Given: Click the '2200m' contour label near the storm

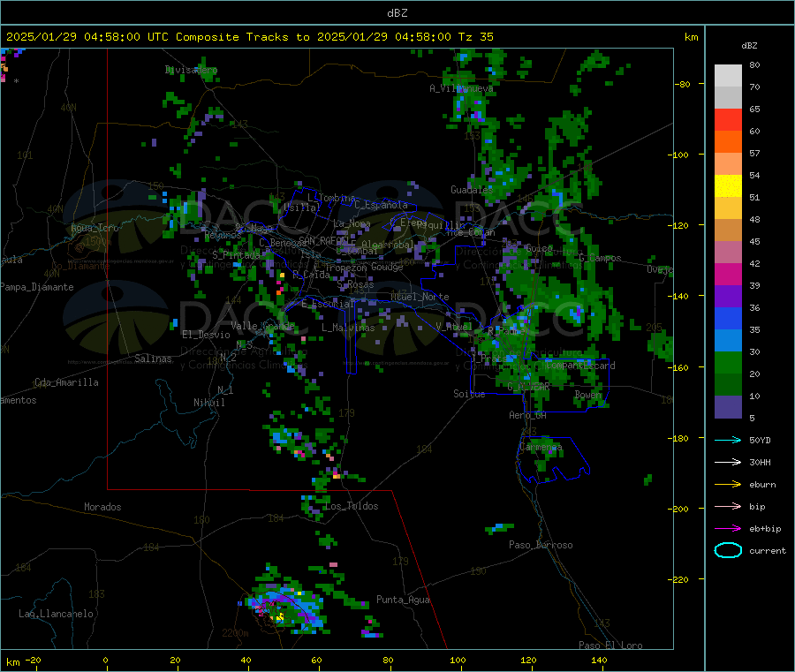Looking at the screenshot, I should click(x=235, y=633).
